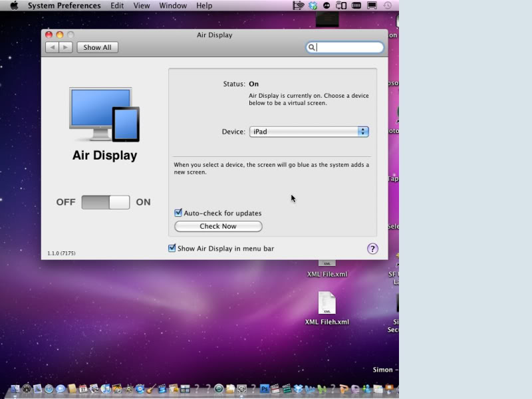Go forward with the right arrow button
Image resolution: width=532 pixels, height=399 pixels.
(x=65, y=47)
